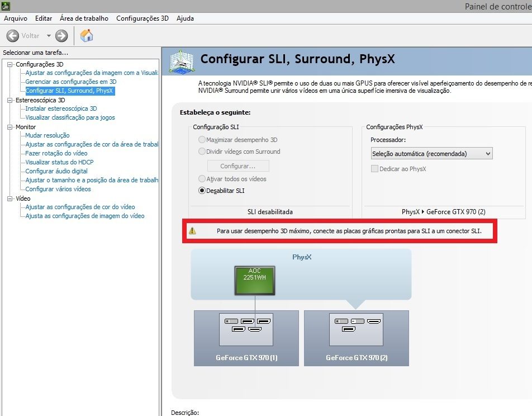Go to the home page icon
532x416 pixels.
click(x=87, y=35)
